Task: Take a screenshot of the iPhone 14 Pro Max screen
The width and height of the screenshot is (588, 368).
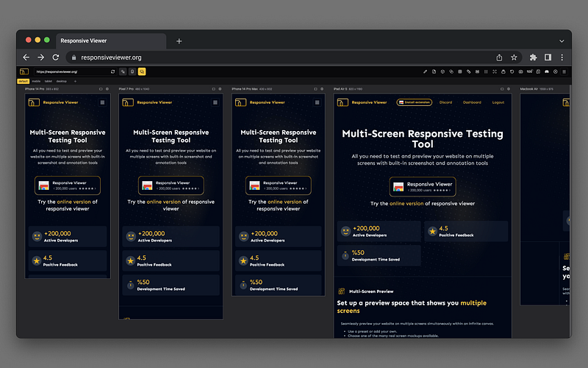Action: tap(315, 89)
